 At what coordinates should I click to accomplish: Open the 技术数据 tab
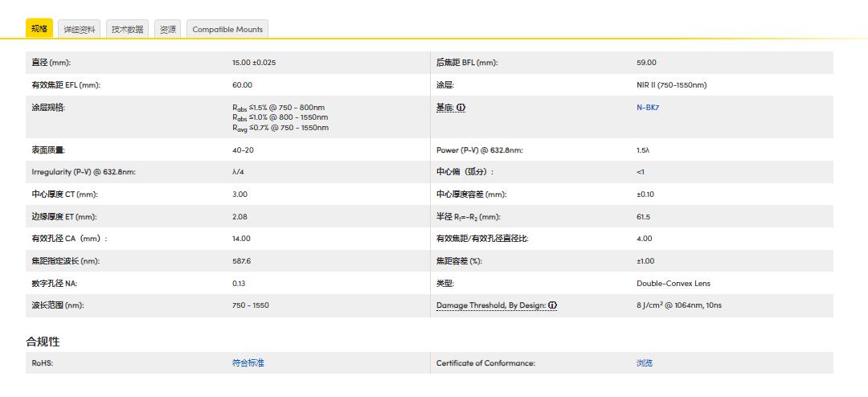coord(127,30)
